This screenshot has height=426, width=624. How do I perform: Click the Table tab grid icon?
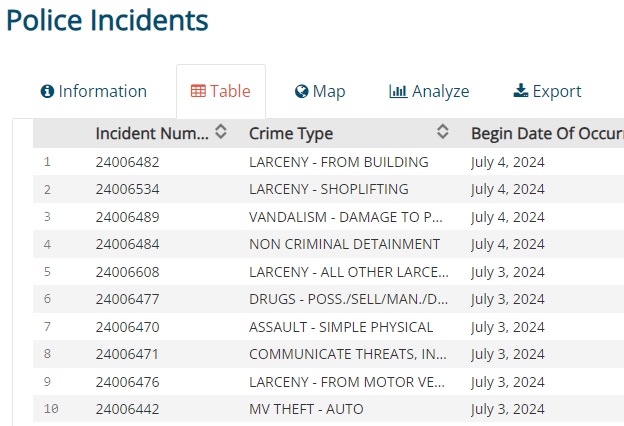198,91
